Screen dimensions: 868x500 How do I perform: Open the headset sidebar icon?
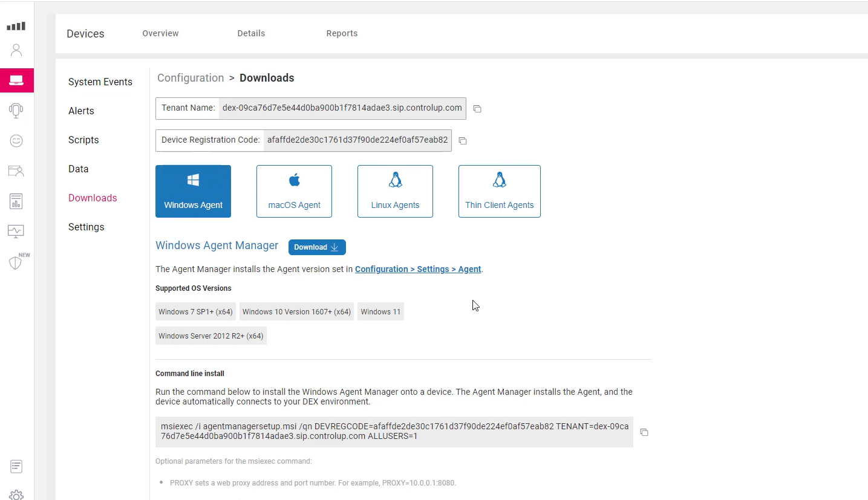16,110
